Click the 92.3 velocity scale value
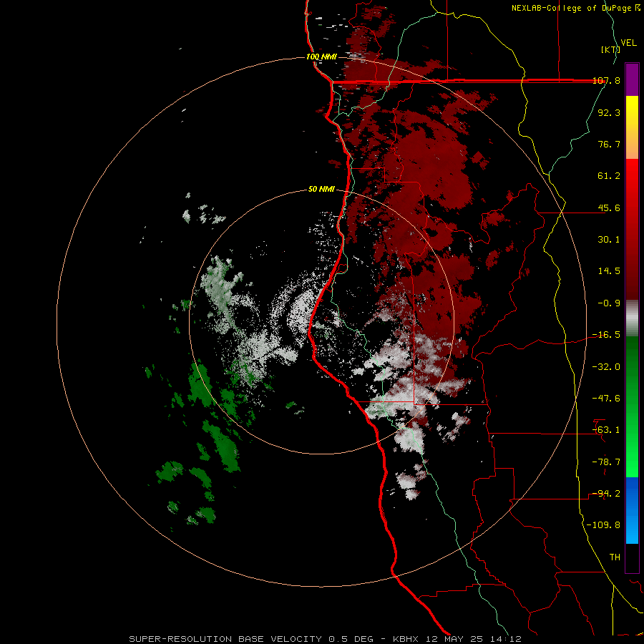This screenshot has width=644, height=644. click(x=609, y=112)
